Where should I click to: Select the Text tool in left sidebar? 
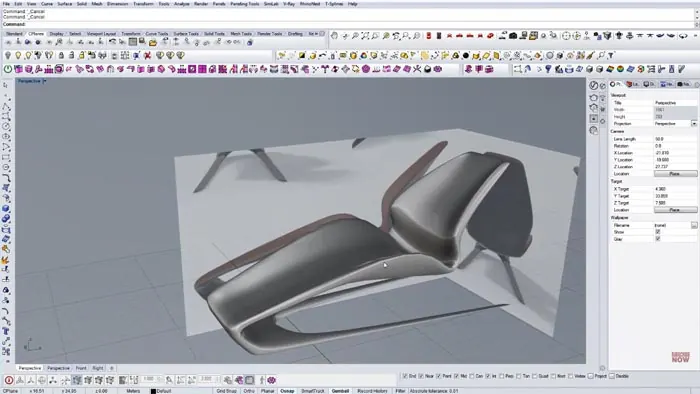[x=6, y=331]
